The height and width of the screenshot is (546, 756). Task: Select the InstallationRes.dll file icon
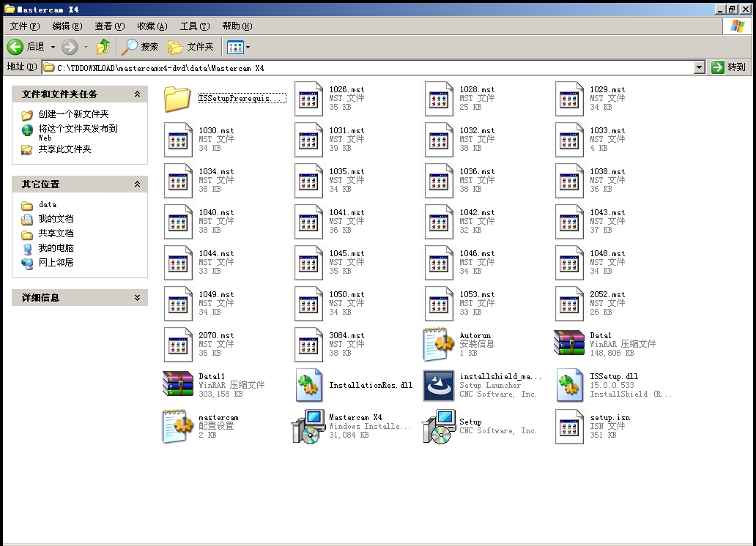pos(308,385)
